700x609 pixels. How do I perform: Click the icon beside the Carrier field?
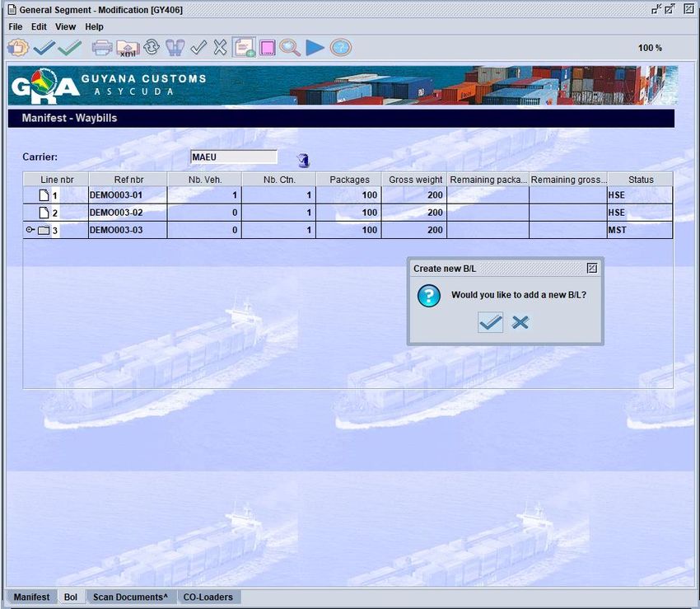[303, 160]
